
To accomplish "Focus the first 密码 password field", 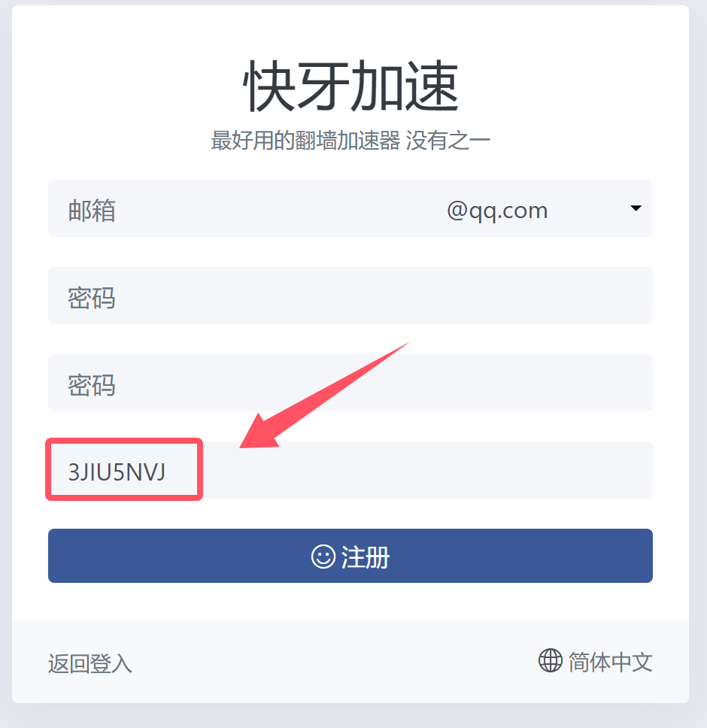I will [x=350, y=296].
